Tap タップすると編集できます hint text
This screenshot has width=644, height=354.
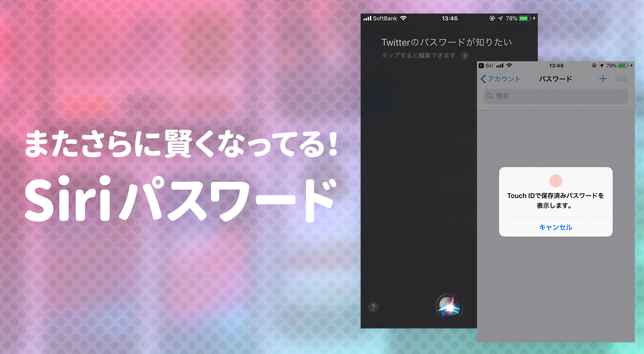click(419, 55)
